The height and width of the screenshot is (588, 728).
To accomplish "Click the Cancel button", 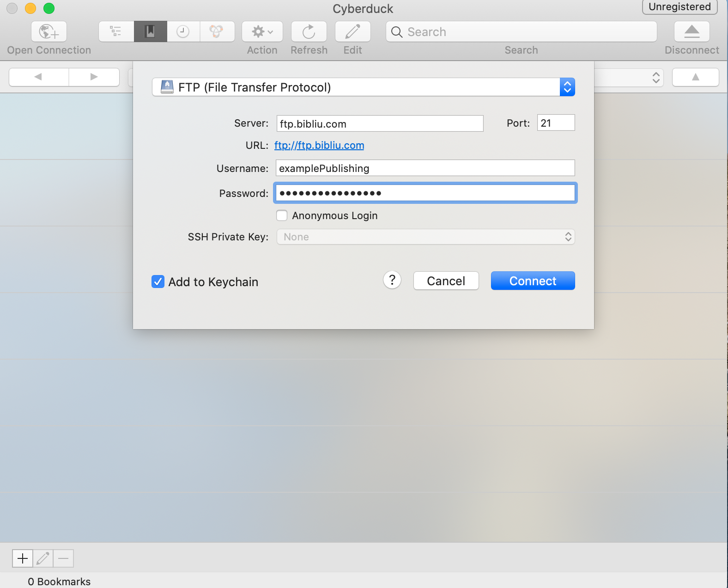I will click(x=446, y=281).
